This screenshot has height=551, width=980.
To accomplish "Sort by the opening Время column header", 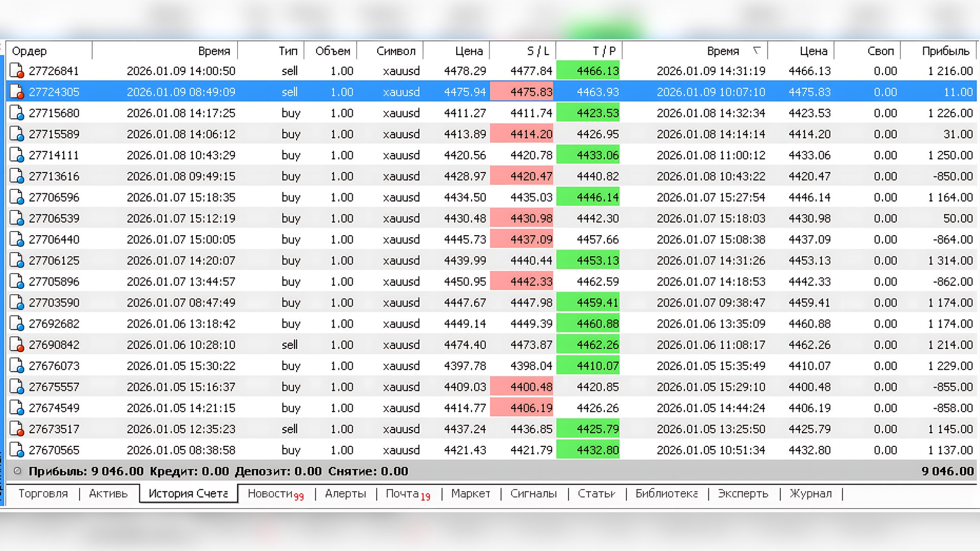I will click(165, 51).
